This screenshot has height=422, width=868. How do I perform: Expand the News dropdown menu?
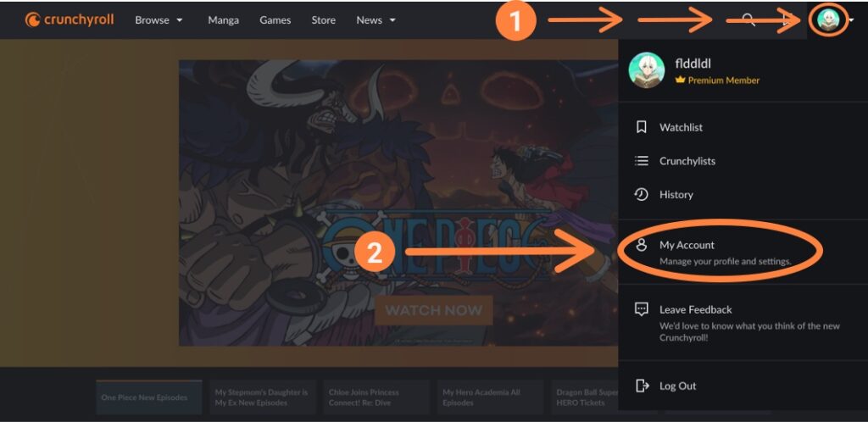[x=376, y=19]
